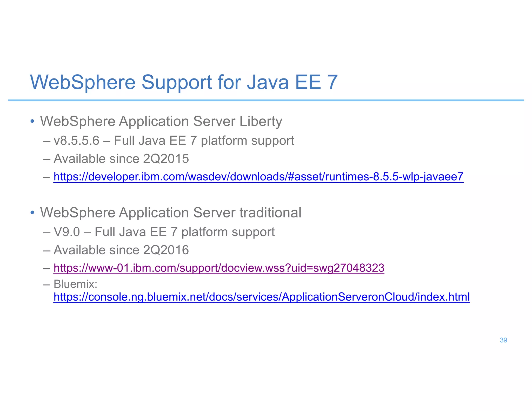This screenshot has width=532, height=411.
Task: Click the word traditional in second bullet
Action: pyautogui.click(x=270, y=213)
